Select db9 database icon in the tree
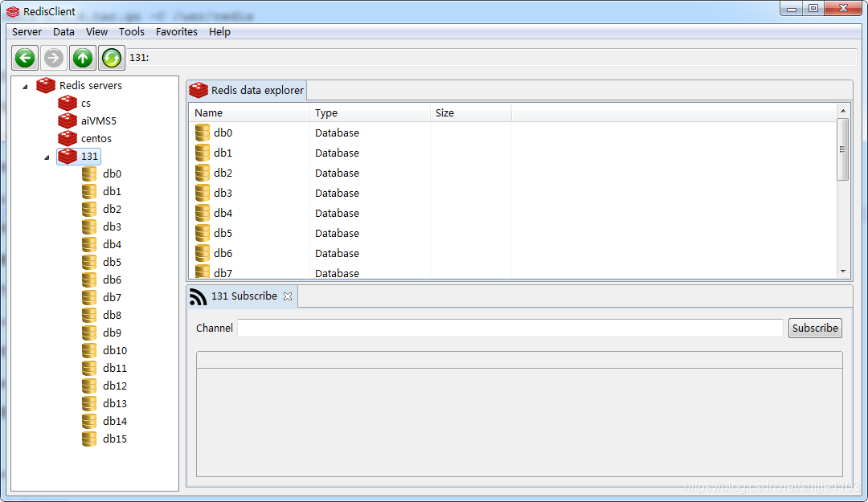This screenshot has width=868, height=502. click(x=89, y=333)
